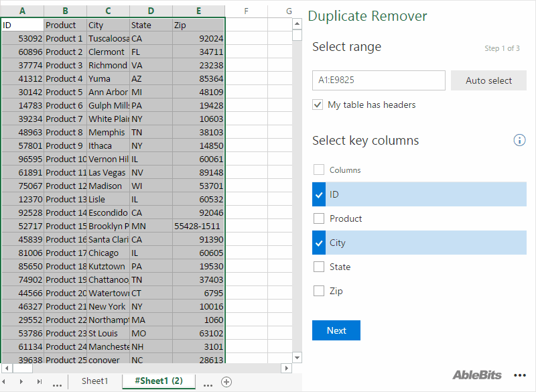Viewport: 536px width, 392px height.
Task: Uncheck the City key column
Action: (x=318, y=242)
